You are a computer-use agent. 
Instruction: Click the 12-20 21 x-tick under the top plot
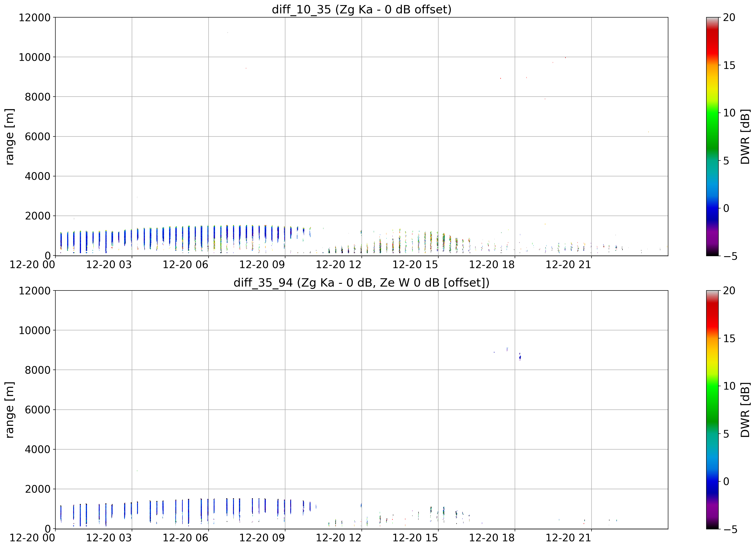pos(568,265)
